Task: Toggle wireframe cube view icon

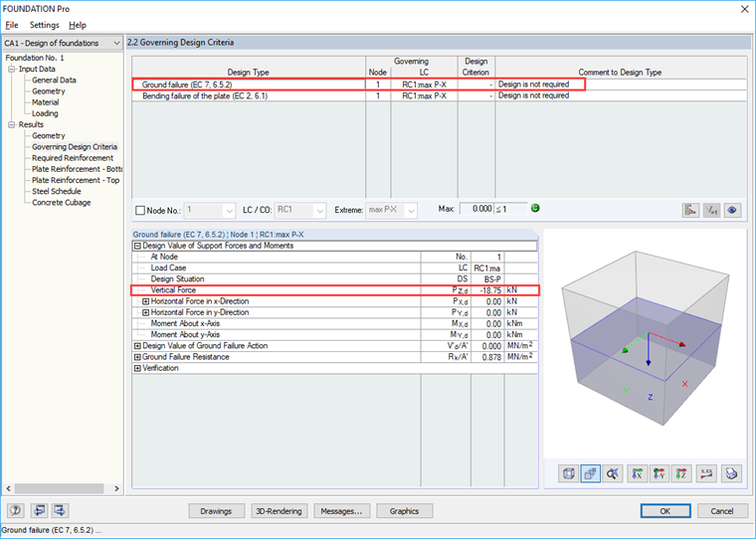Action: tap(568, 474)
